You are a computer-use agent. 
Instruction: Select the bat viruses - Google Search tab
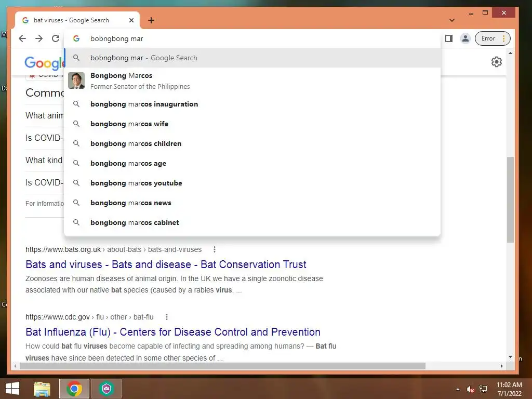point(77,20)
